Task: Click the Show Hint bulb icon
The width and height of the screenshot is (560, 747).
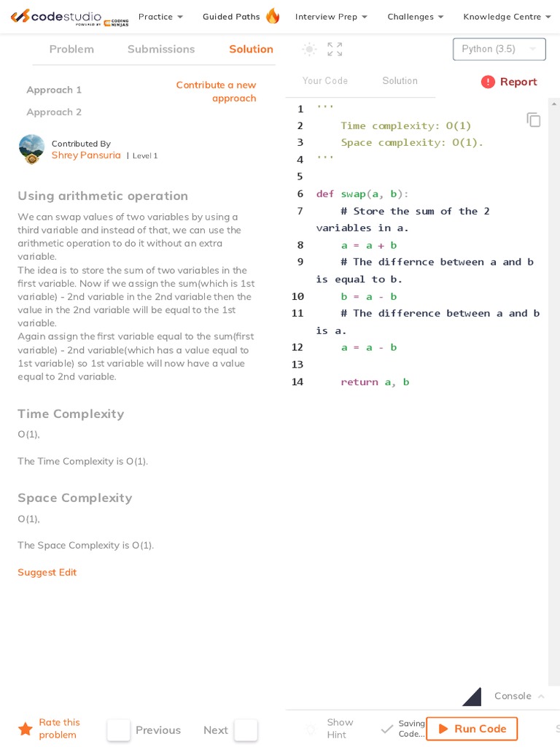Action: 311,729
